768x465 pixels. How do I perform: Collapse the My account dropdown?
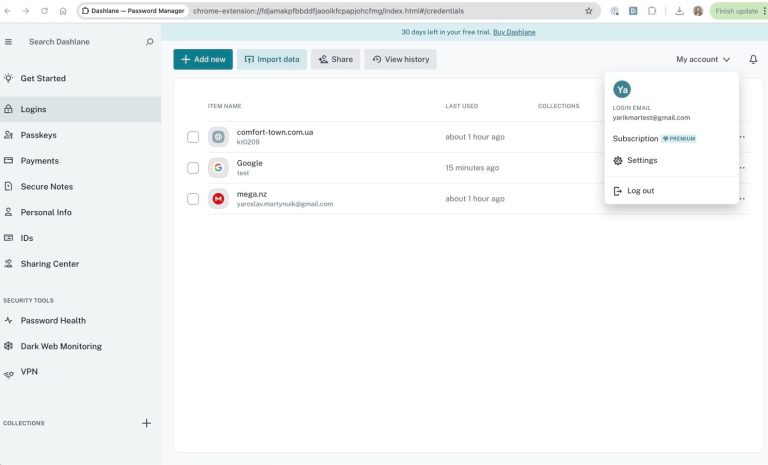pyautogui.click(x=703, y=59)
